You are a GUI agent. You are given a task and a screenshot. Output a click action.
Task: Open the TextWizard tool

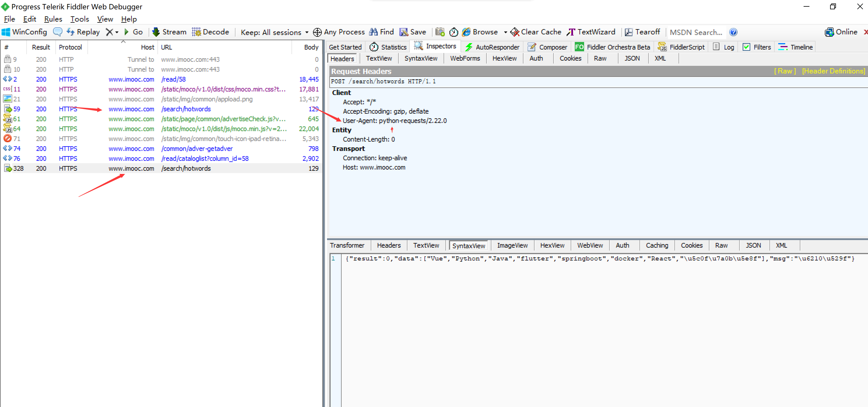pos(591,32)
